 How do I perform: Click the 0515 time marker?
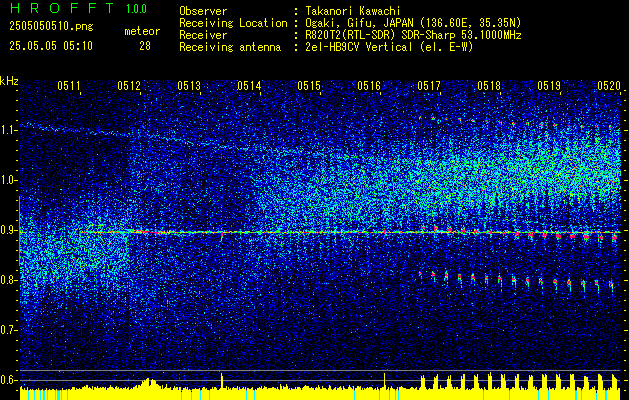tap(309, 85)
